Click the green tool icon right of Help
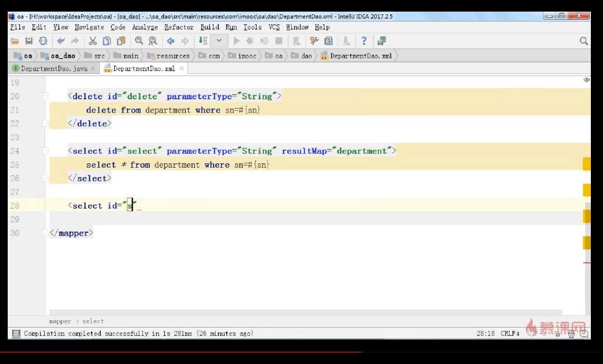The image size is (603, 364). (381, 41)
